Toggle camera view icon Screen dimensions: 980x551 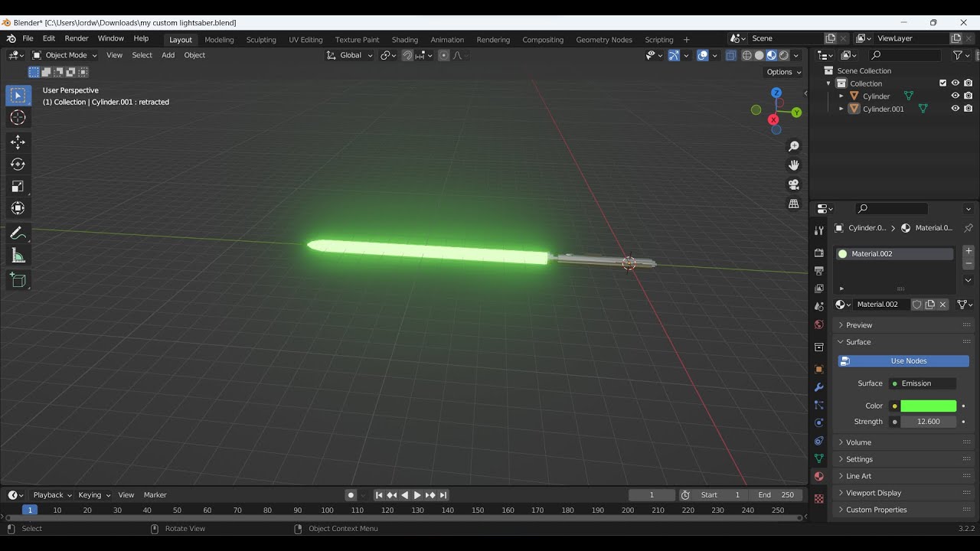(794, 184)
